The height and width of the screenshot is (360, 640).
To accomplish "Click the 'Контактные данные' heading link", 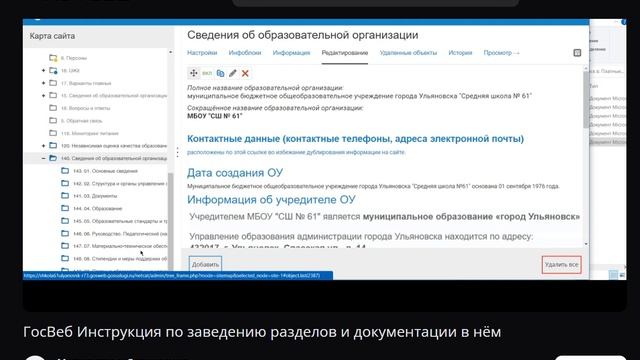I will pos(355,139).
